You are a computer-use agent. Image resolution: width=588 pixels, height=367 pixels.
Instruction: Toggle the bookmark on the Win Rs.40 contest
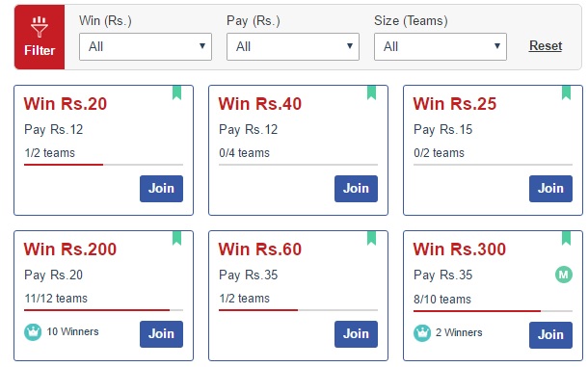click(x=371, y=92)
